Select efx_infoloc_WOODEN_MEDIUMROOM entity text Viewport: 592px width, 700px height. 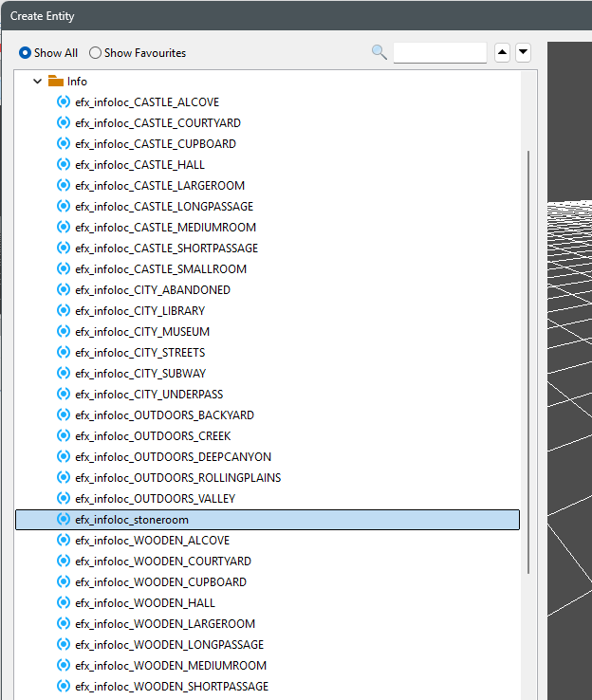point(171,666)
